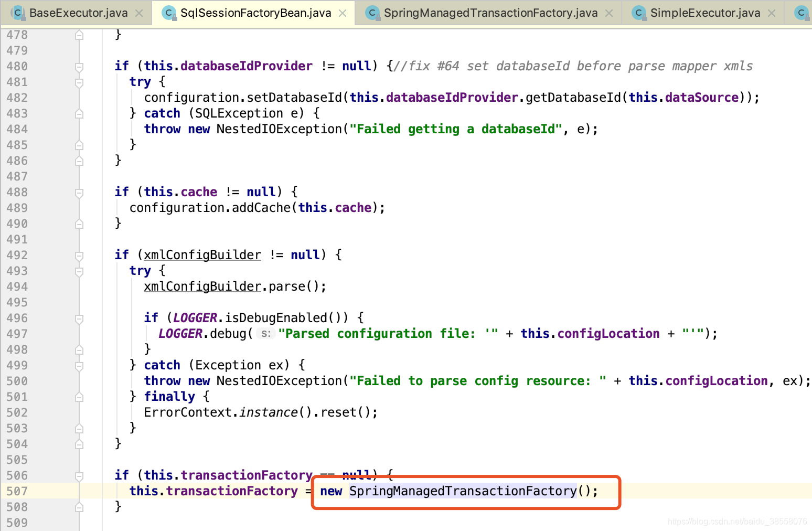812x531 pixels.
Task: Click the class icon on SimpleExecutor.java tab
Action: pos(639,13)
